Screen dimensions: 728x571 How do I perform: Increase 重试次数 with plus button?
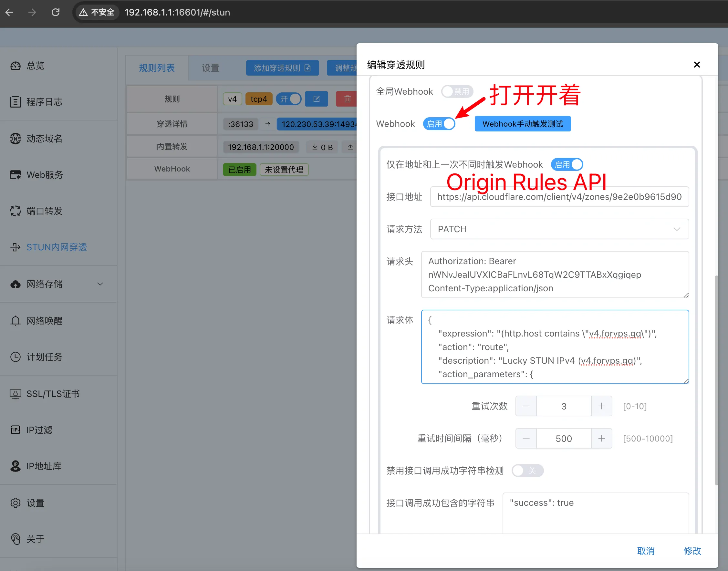[601, 406]
